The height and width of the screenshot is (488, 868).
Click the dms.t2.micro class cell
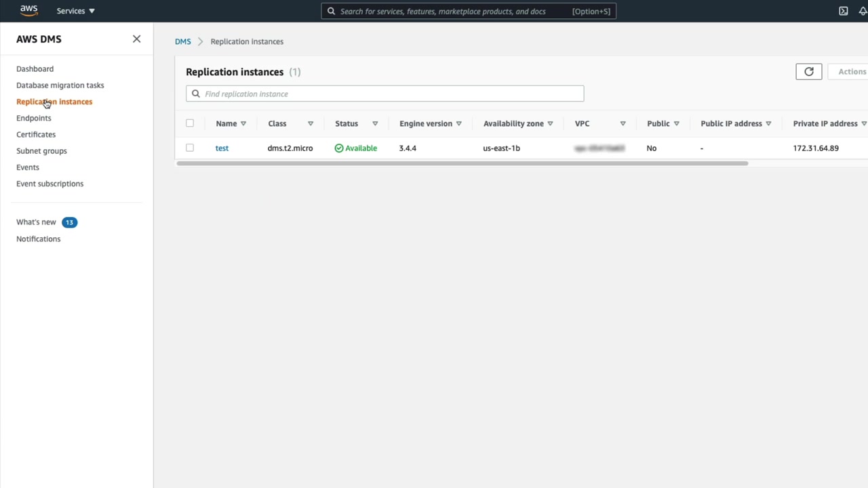tap(290, 148)
